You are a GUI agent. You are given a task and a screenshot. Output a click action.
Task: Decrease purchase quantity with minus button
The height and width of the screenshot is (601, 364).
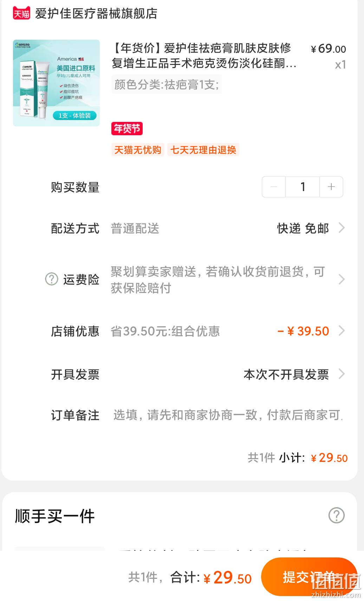pos(274,187)
